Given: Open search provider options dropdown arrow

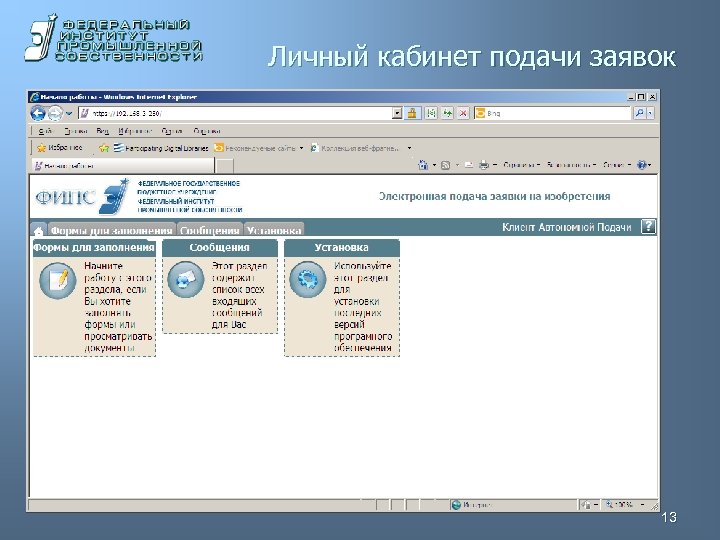Looking at the screenshot, I should (x=650, y=113).
